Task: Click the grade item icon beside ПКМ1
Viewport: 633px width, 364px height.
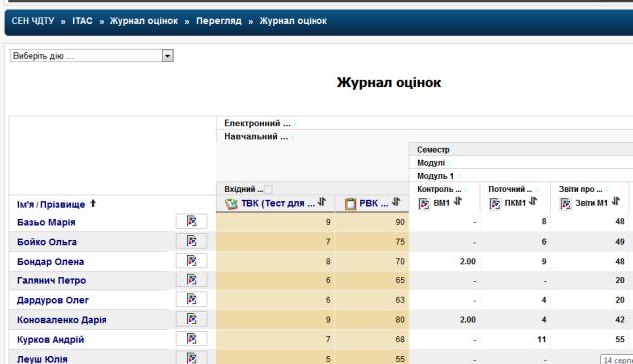Action: coord(495,204)
